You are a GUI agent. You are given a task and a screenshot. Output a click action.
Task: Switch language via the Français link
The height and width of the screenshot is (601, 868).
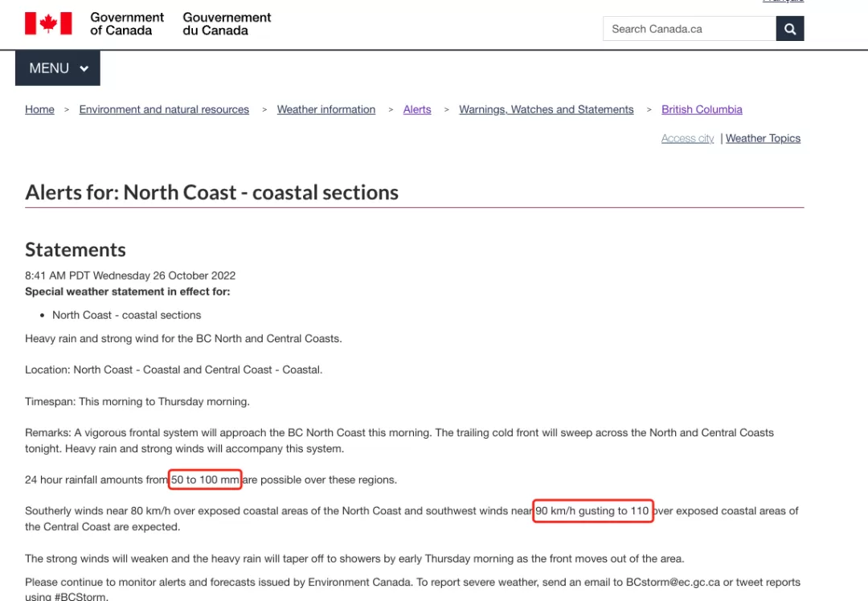(x=784, y=1)
